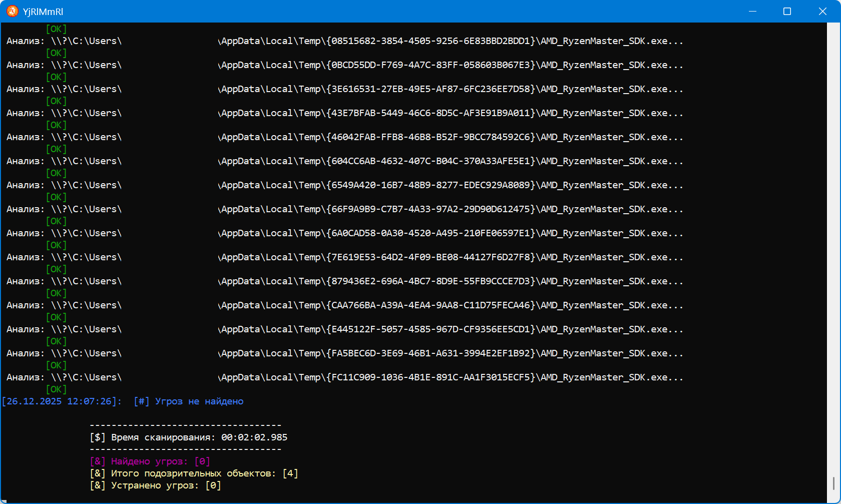The width and height of the screenshot is (841, 504).
Task: Click the path containing GUID 08515682-3854-4505
Action: coord(451,41)
